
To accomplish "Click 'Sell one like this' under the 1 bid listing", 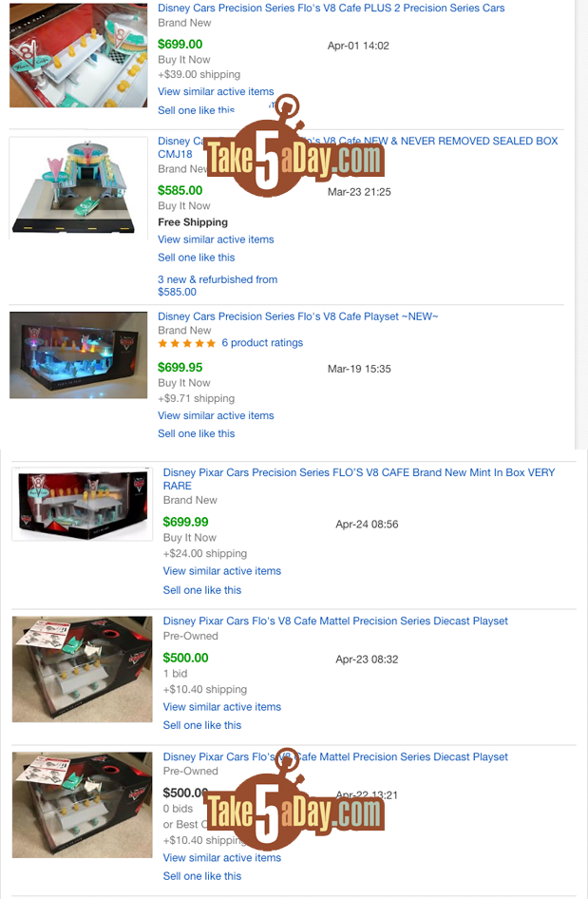I will (x=202, y=725).
